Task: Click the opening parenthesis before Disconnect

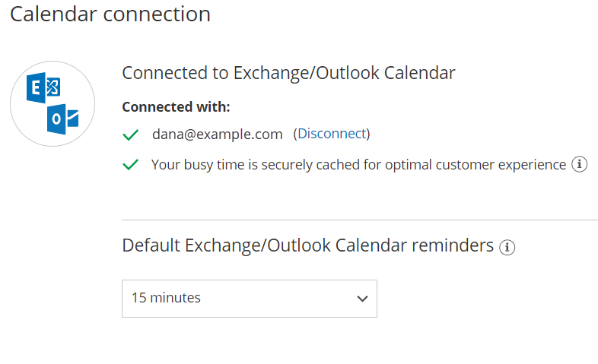Action: click(295, 135)
